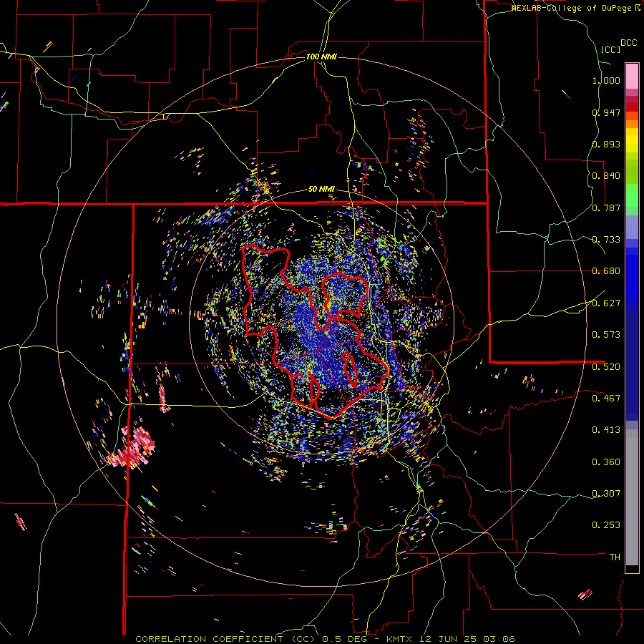Screen dimensions: 644x644
Task: Click the 0.467 legend value
Action: 606,398
